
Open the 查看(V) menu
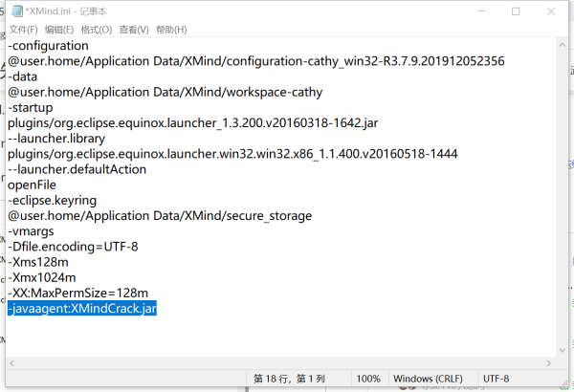134,30
